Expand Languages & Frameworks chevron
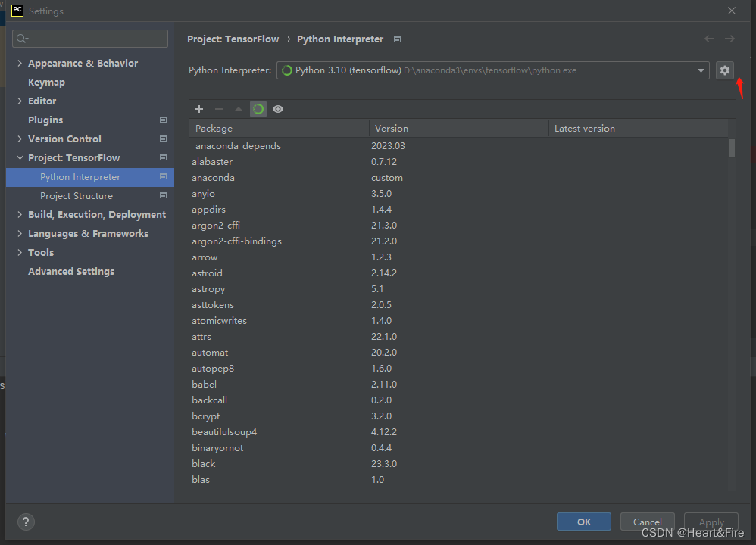 [x=20, y=233]
